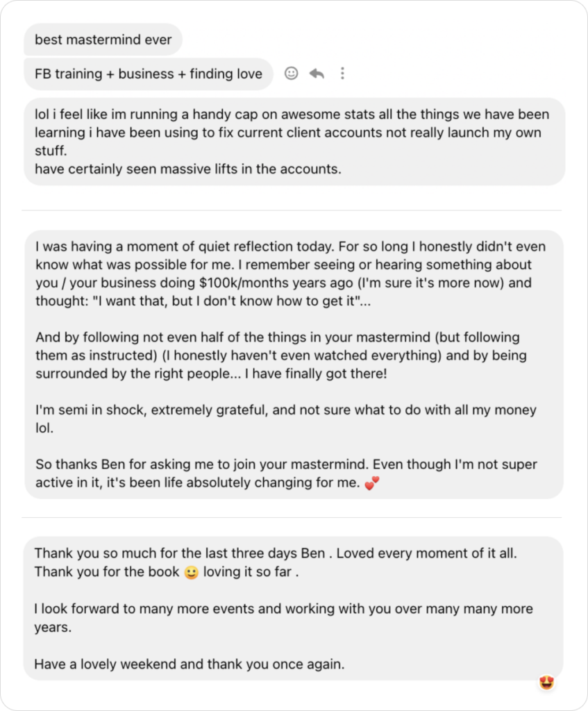This screenshot has height=711, width=588.
Task: Click the "I look forward to many more events" paragraph
Action: click(x=283, y=618)
